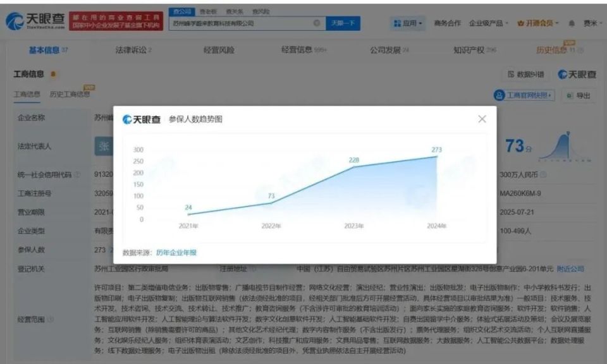Close the 参保人数趋势图 popup dialog

click(x=482, y=118)
